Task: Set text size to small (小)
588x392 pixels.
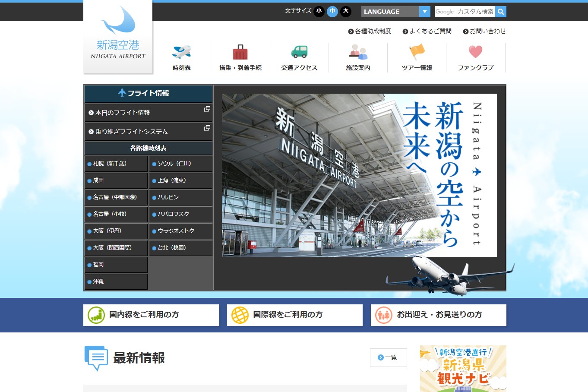Action: pyautogui.click(x=319, y=11)
